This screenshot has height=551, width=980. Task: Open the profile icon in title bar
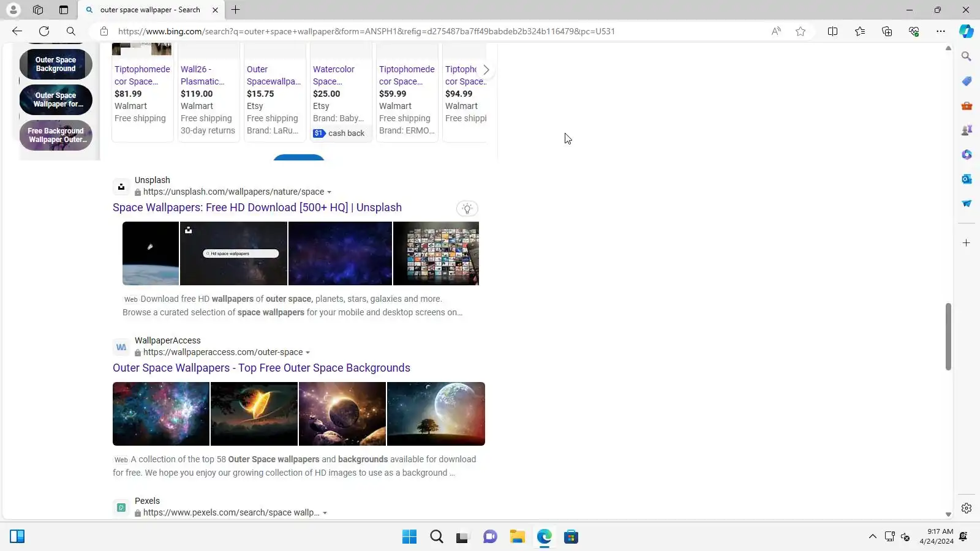click(13, 10)
